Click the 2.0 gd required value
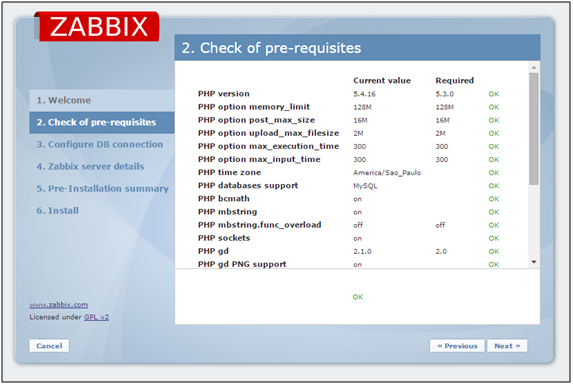This screenshot has width=573, height=384. tap(441, 251)
